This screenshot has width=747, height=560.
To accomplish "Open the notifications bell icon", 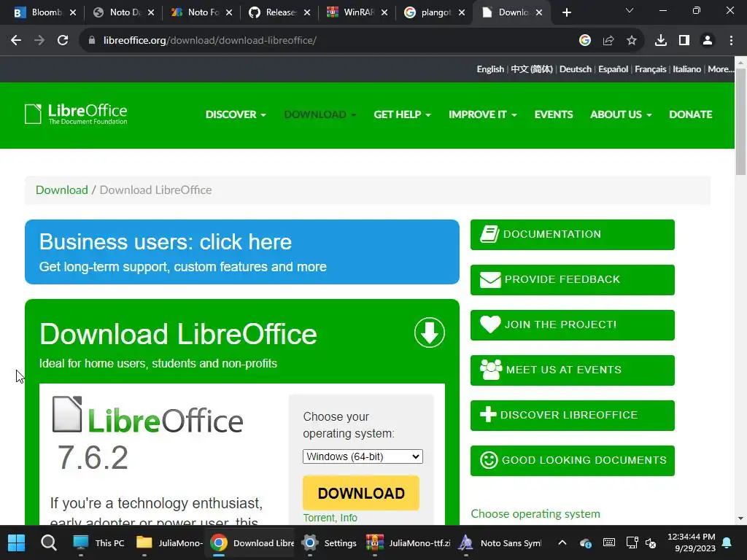I will 727,542.
